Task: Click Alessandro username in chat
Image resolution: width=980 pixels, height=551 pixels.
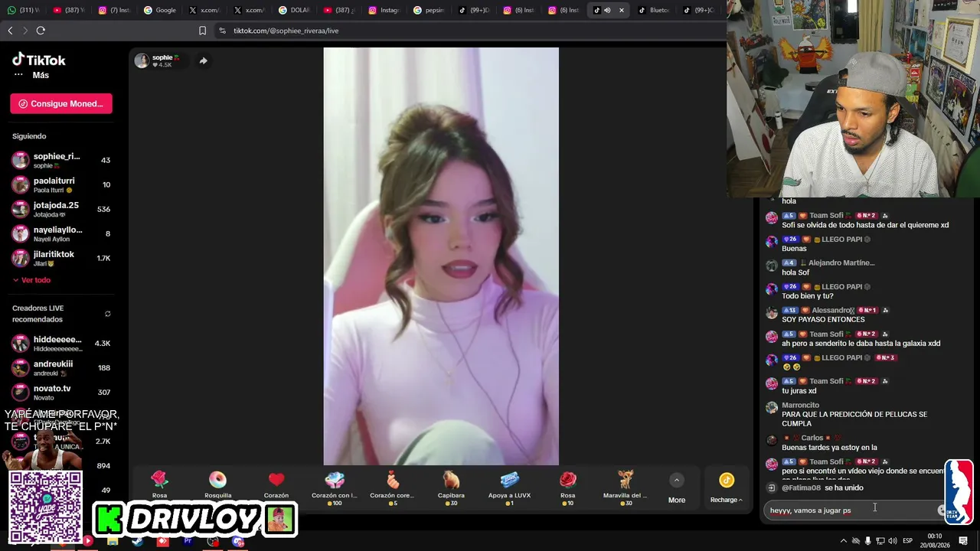Action: pos(832,311)
